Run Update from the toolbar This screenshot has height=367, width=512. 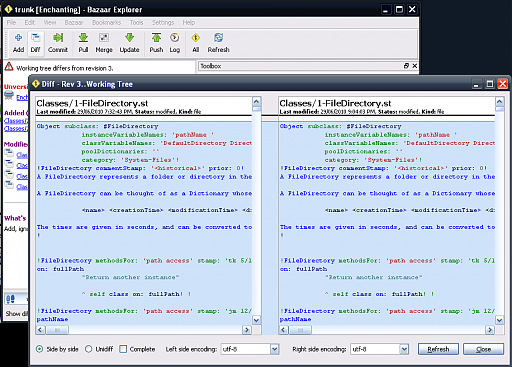pyautogui.click(x=129, y=43)
